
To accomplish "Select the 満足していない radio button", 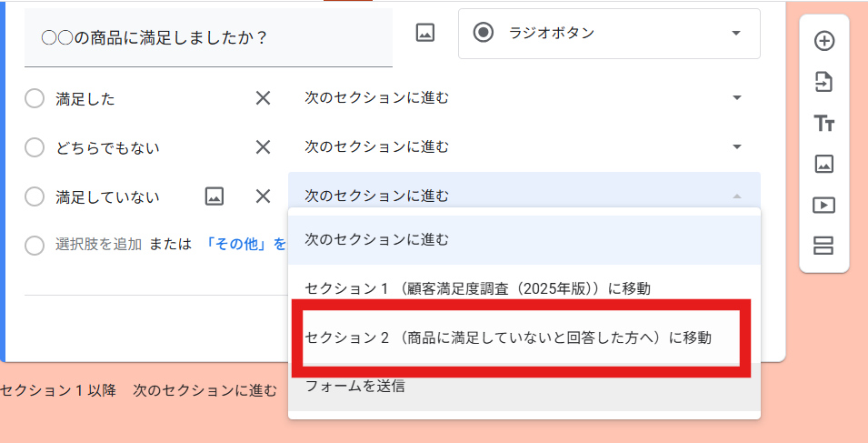I will point(35,196).
